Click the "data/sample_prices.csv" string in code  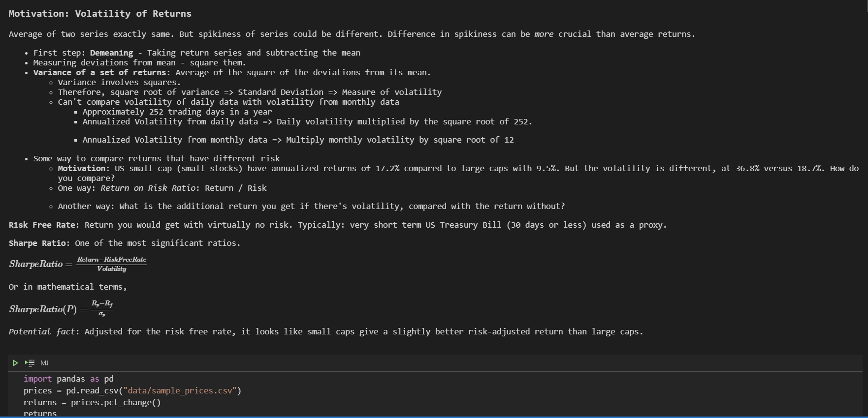(180, 390)
